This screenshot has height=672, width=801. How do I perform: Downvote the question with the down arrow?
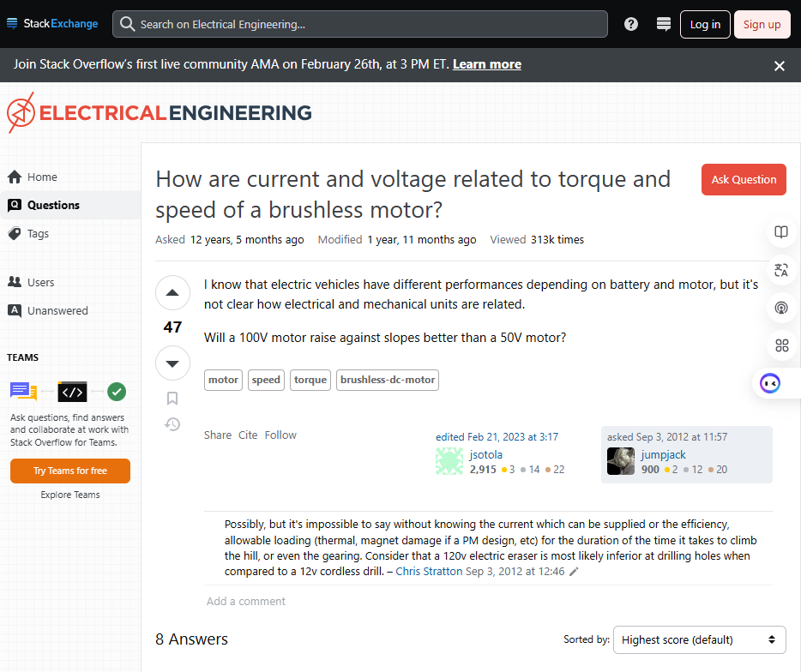point(172,363)
